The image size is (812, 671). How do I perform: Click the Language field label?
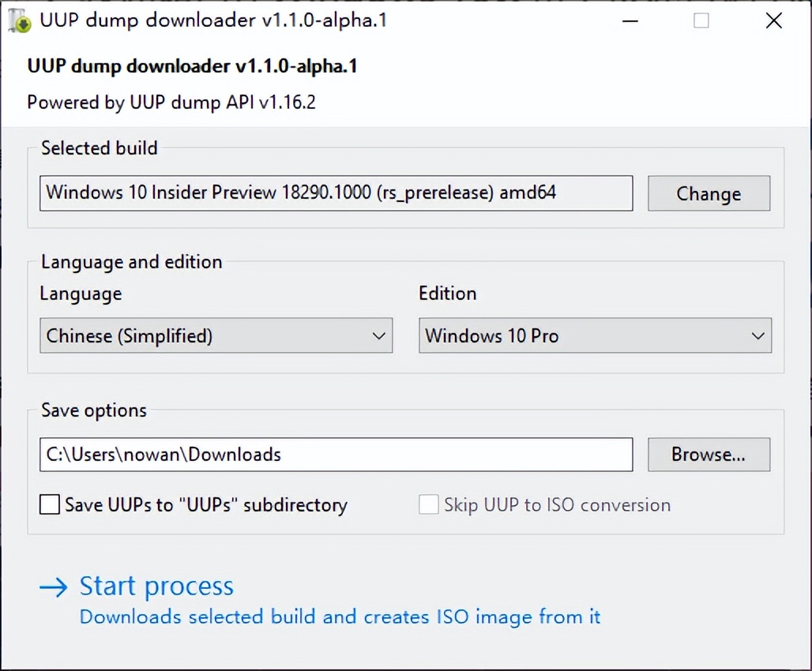(x=81, y=294)
